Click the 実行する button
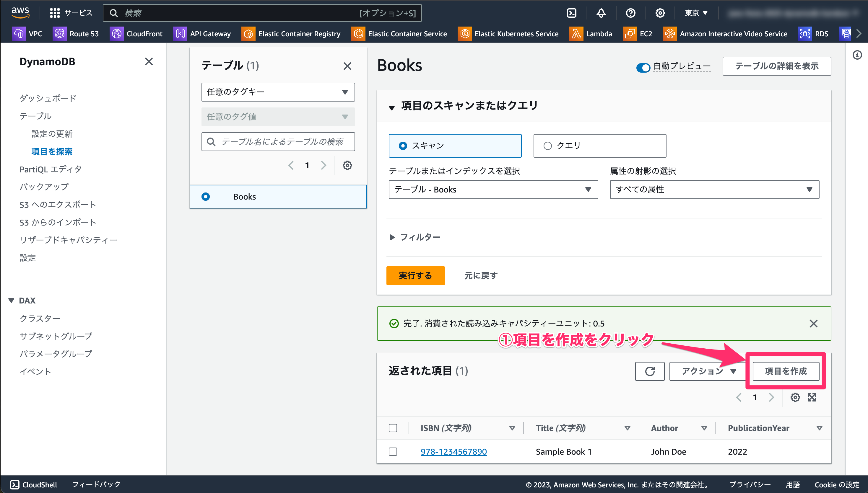Image resolution: width=868 pixels, height=493 pixels. point(415,275)
